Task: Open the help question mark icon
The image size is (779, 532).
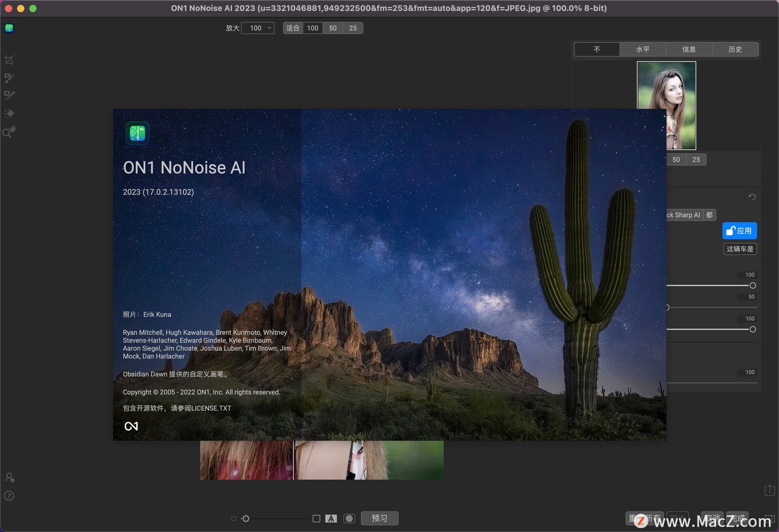Action: 9,496
